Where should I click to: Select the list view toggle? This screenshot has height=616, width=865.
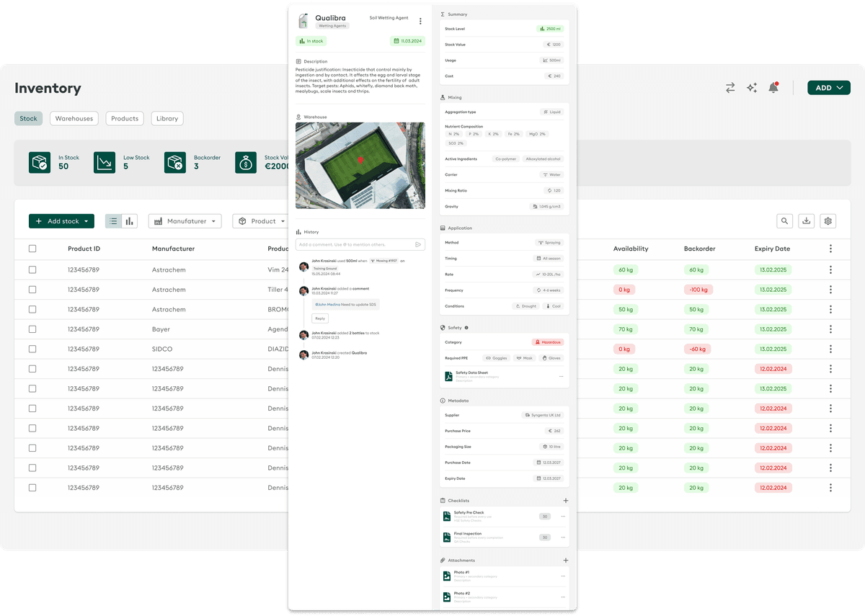112,221
